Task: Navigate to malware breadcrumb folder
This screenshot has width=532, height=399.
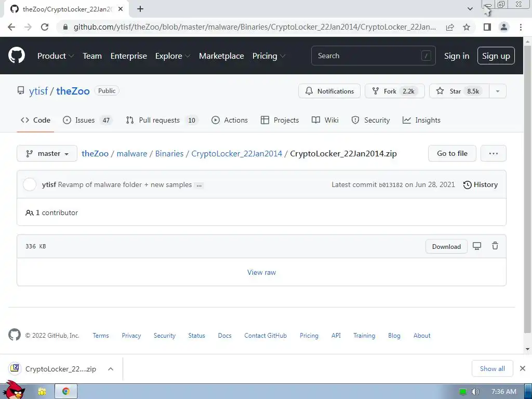Action: pos(132,154)
